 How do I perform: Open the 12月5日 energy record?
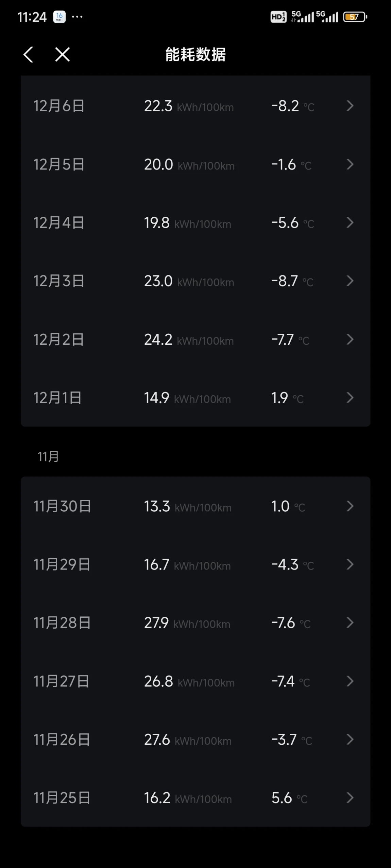point(195,165)
